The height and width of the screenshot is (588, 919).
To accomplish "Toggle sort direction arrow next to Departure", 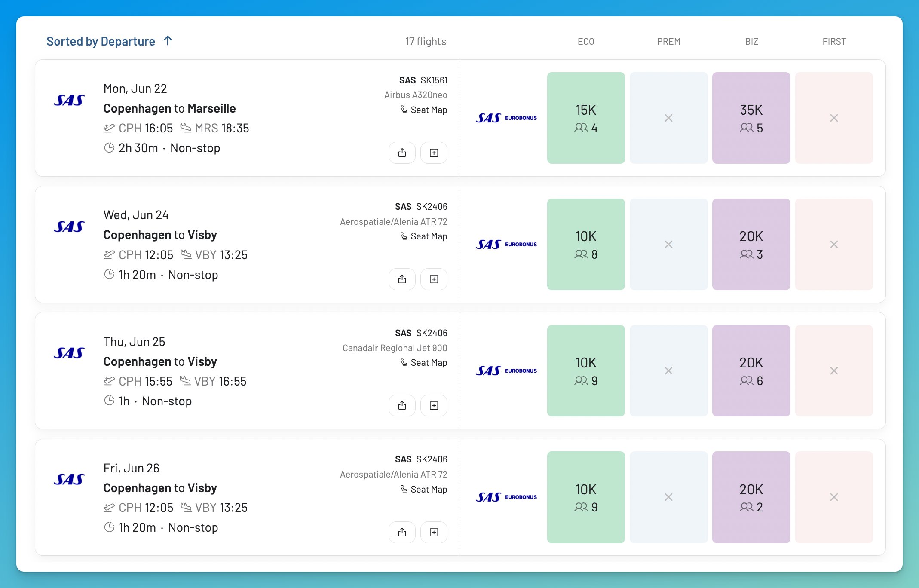I will pos(168,41).
